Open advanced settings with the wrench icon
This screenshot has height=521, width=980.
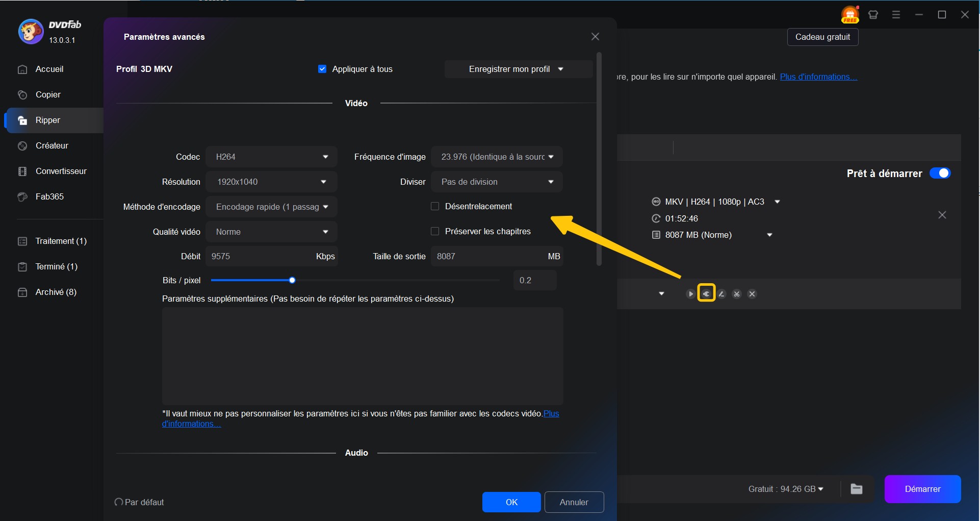pos(706,293)
